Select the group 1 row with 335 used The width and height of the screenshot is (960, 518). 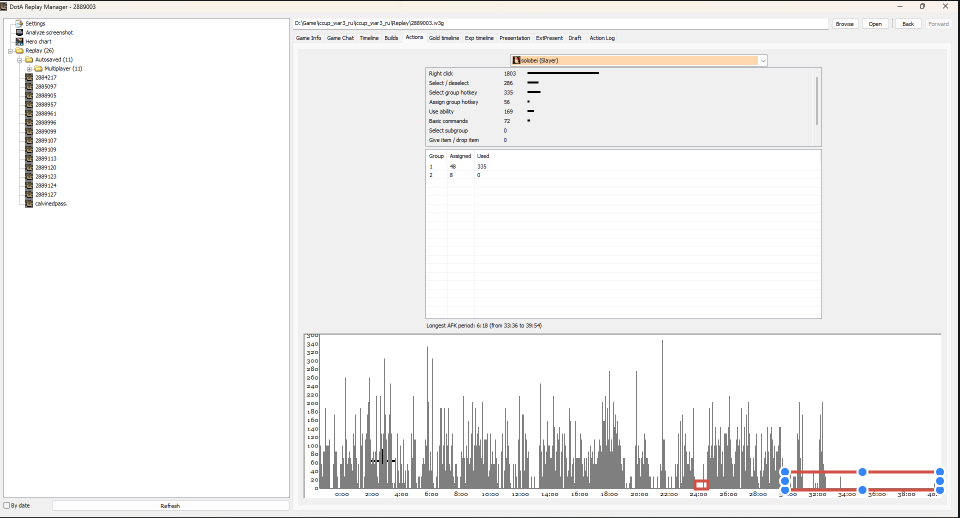pyautogui.click(x=623, y=167)
